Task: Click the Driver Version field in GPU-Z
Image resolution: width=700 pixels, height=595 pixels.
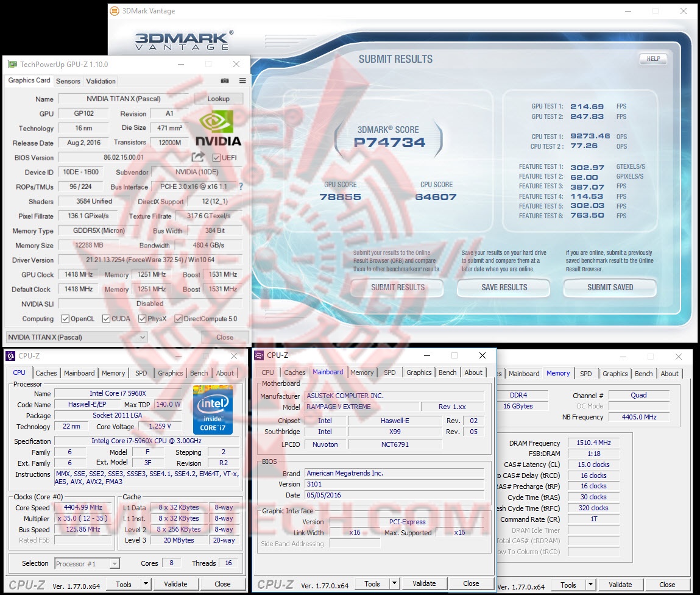Action: click(150, 260)
